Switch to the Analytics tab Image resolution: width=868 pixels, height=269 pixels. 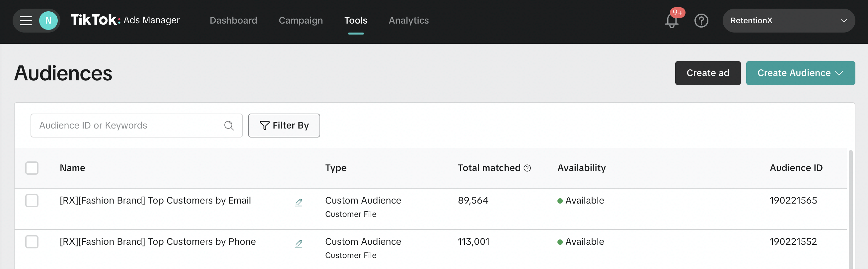[x=409, y=21]
